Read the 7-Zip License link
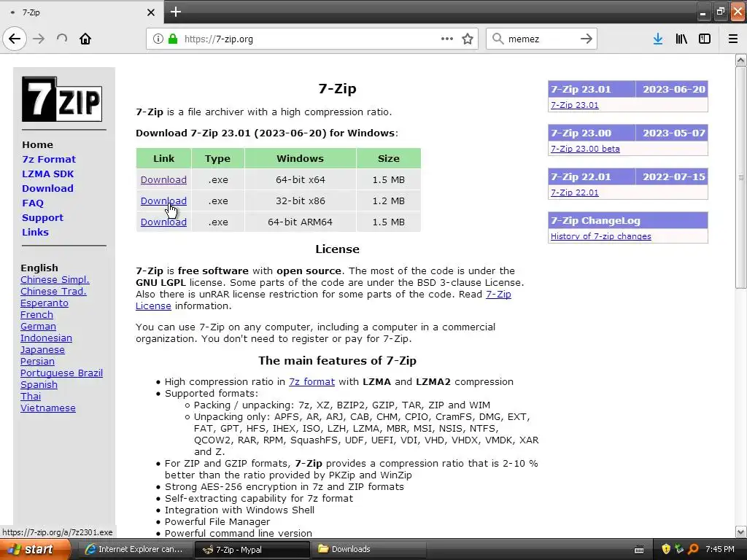Image resolution: width=747 pixels, height=560 pixels. (498, 295)
